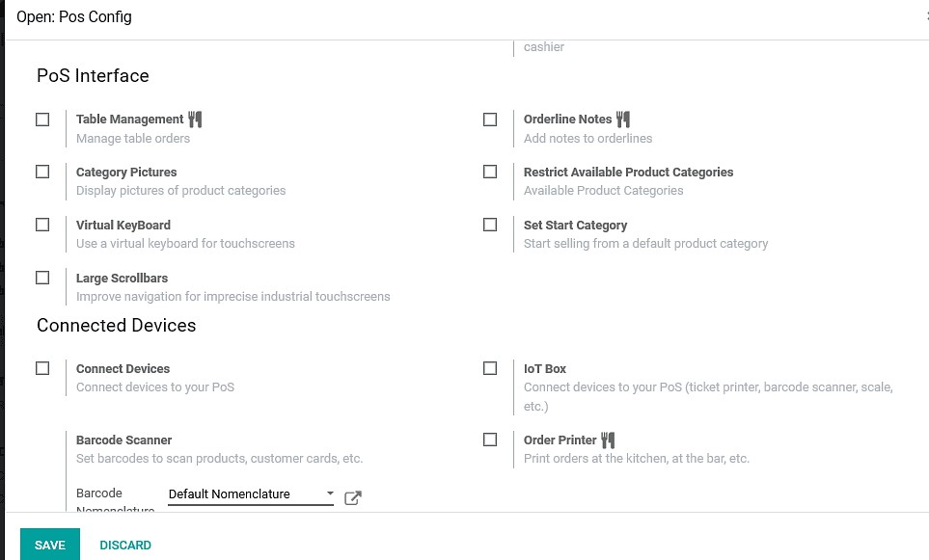Click restaurant fork icon beside Table Management

tap(195, 119)
